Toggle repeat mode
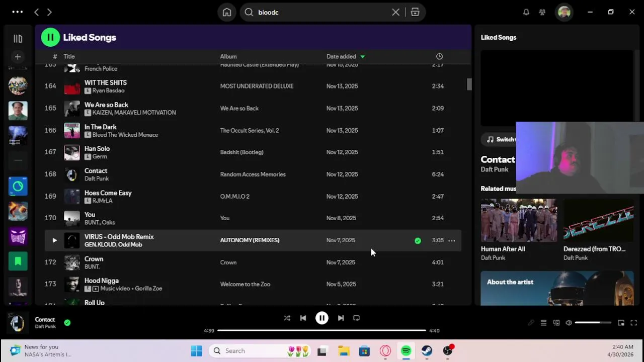 [x=357, y=318]
